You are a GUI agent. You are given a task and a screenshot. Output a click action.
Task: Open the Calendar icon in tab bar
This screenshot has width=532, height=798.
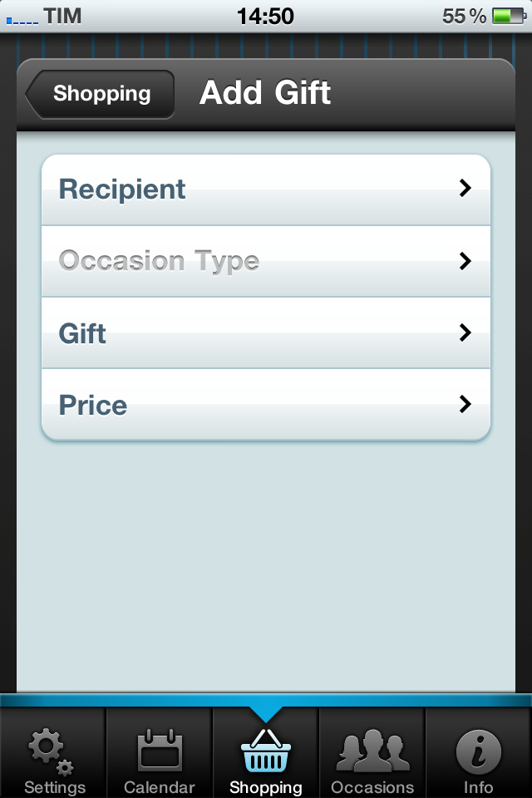[x=160, y=750]
